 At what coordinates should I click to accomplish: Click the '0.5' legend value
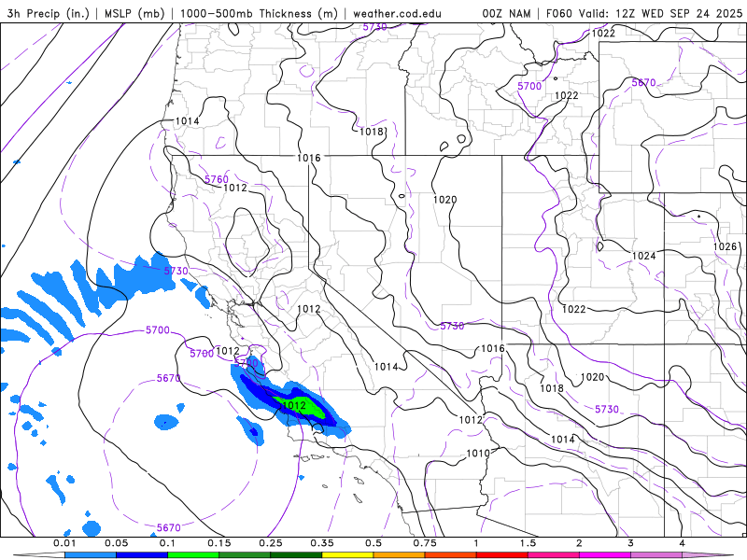point(373,543)
